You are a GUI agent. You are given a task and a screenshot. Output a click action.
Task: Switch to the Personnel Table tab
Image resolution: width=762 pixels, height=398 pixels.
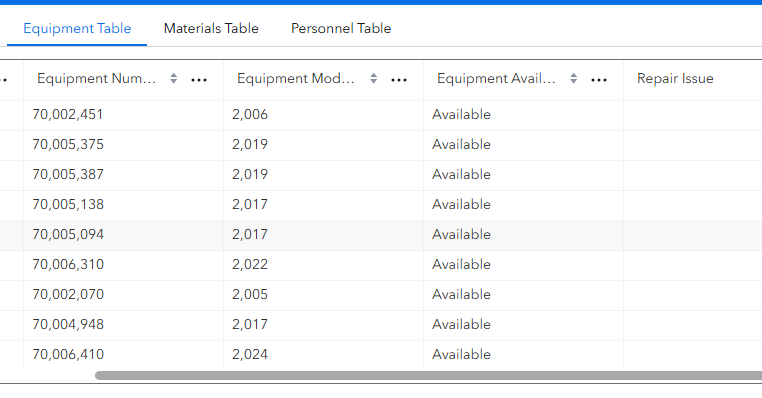click(x=341, y=29)
